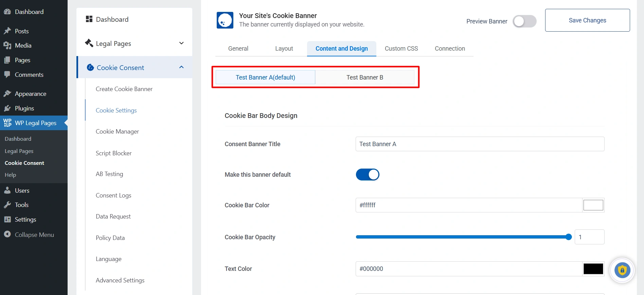Viewport: 644px width, 295px height.
Task: Click the Appearance paintbrush icon
Action: pos(7,93)
